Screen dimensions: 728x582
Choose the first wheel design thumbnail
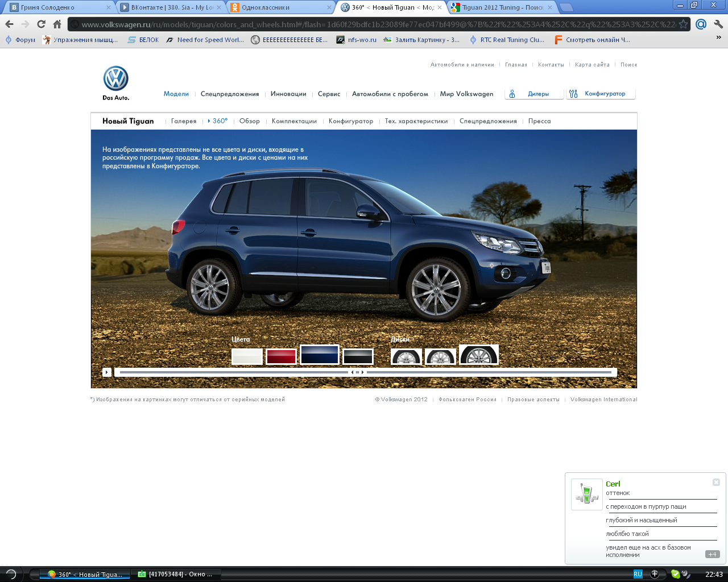tap(406, 356)
